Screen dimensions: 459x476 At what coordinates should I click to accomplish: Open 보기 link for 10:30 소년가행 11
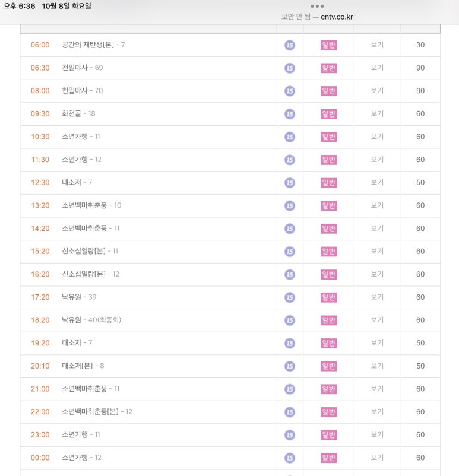(x=377, y=137)
